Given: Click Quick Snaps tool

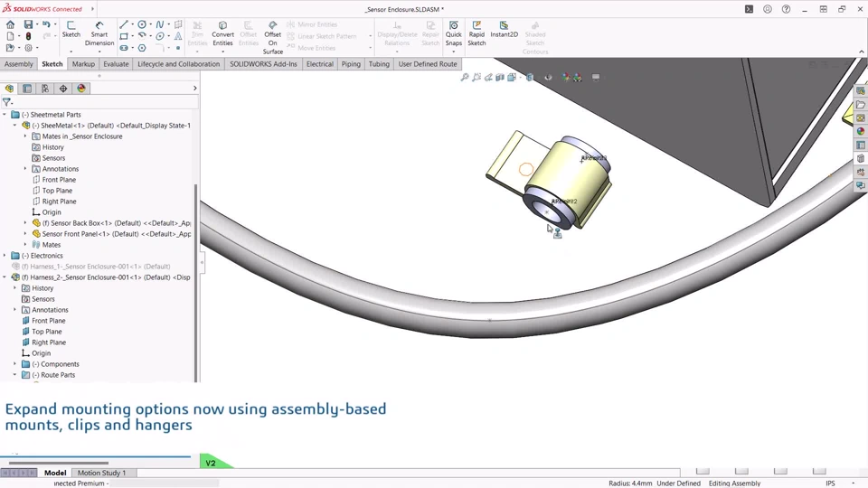Looking at the screenshot, I should click(453, 33).
